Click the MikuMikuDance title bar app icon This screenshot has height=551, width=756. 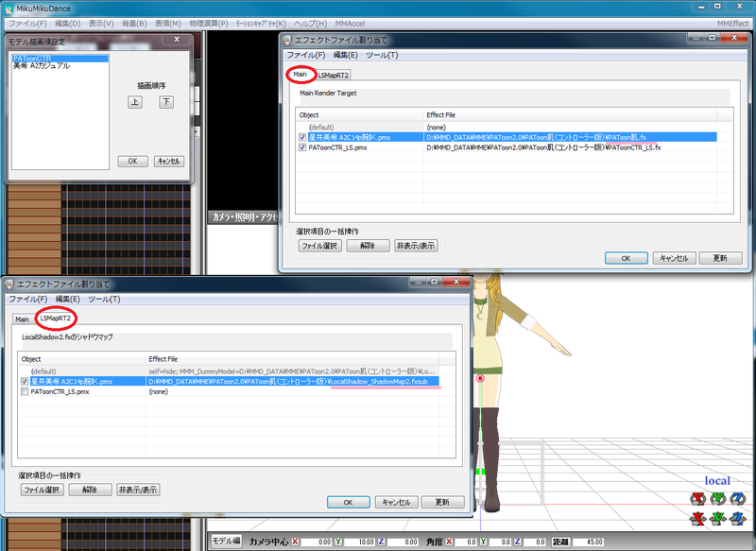pos(9,9)
